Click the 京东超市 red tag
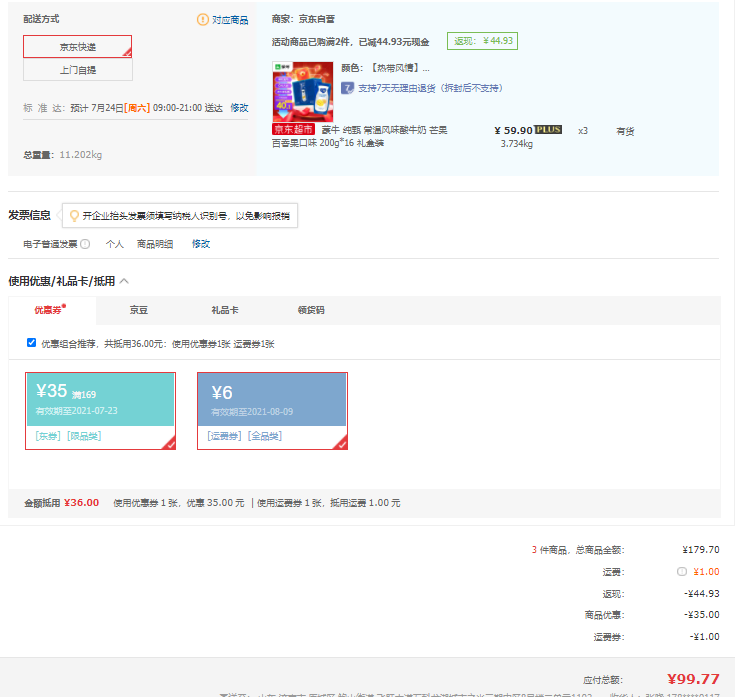 (293, 129)
